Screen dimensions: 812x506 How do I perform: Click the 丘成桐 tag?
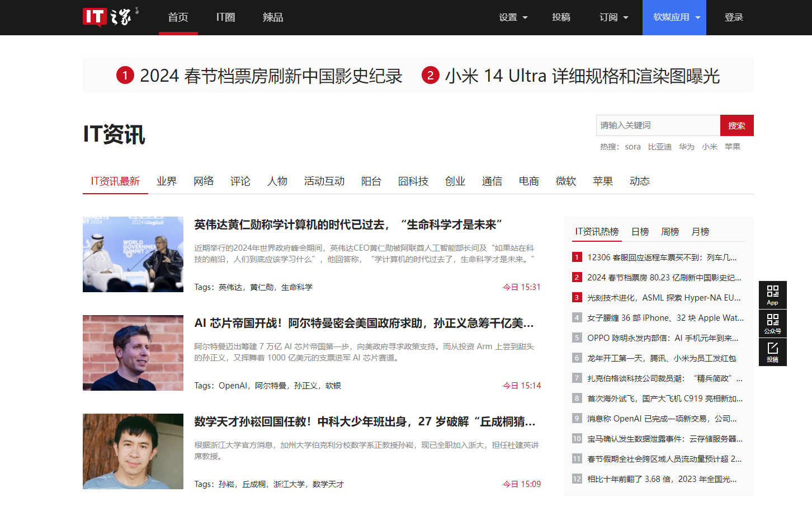(254, 484)
